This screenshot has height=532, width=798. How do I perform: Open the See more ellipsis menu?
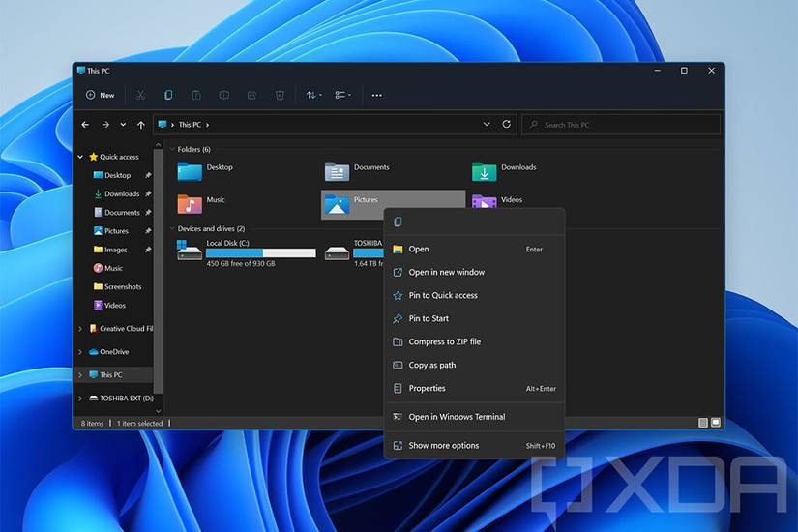click(376, 95)
